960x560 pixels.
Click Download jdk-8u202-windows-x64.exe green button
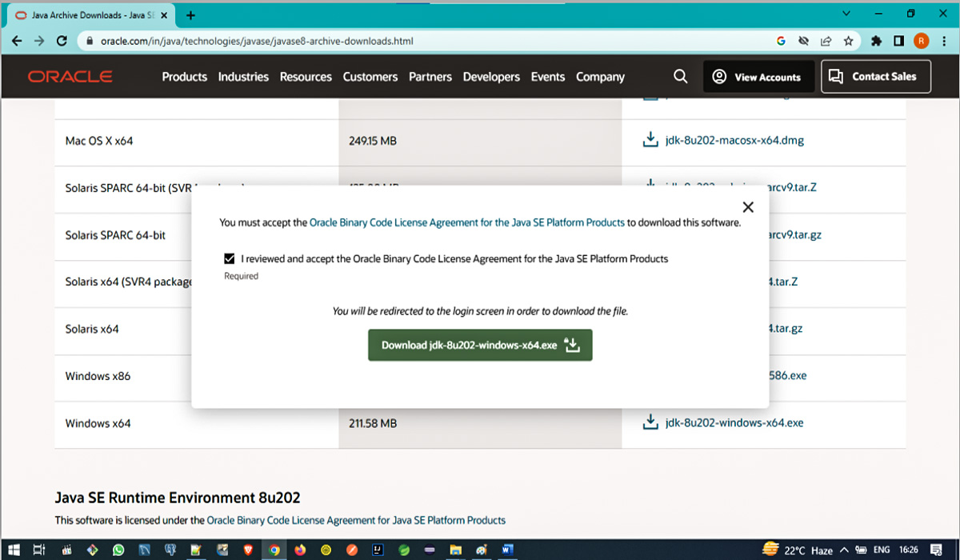tap(480, 345)
